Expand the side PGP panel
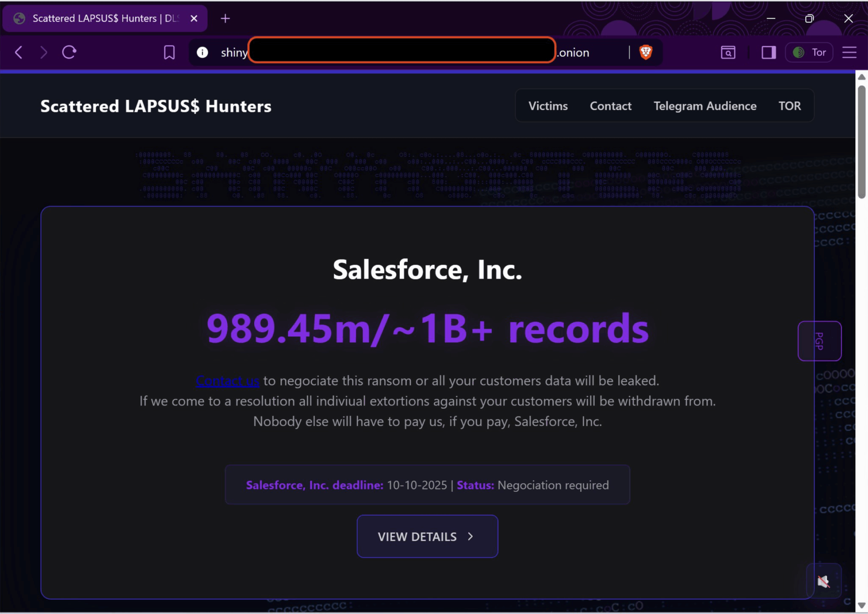 (819, 341)
